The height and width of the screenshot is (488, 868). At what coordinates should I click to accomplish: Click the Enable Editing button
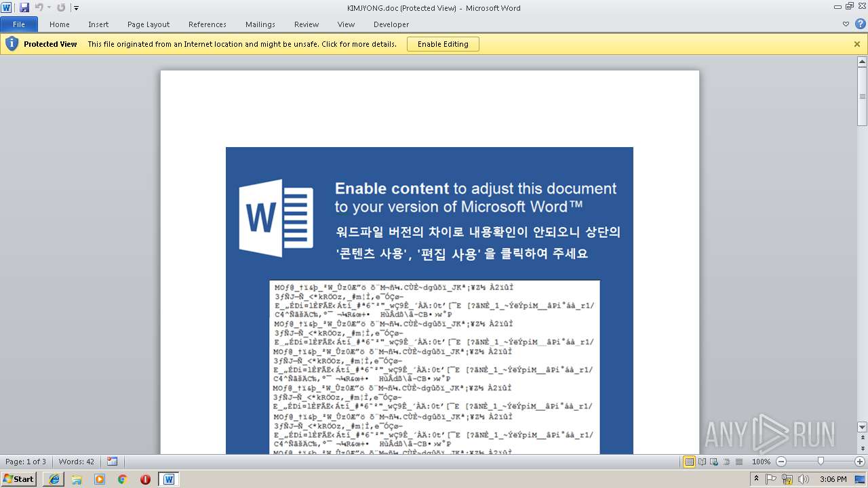[443, 44]
